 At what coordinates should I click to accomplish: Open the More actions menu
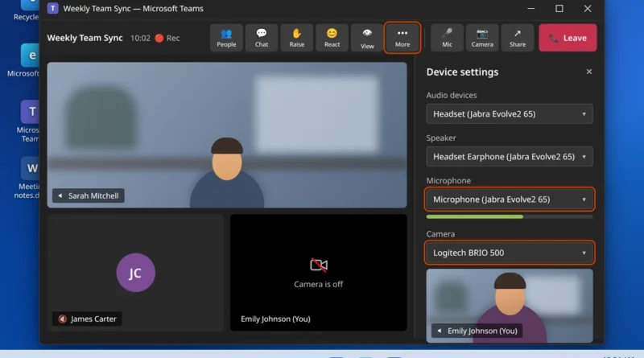pos(402,38)
